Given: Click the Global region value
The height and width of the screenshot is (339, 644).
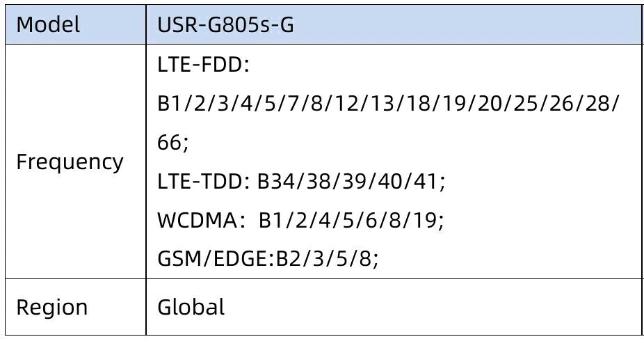Looking at the screenshot, I should click(191, 306).
